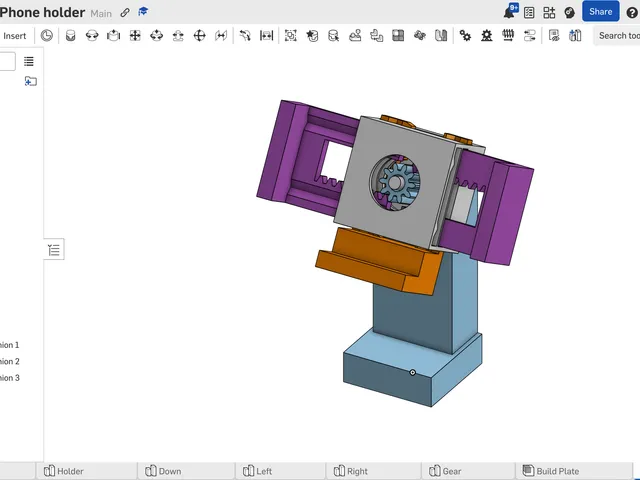640x480 pixels.
Task: Click the graduation cap icon
Action: point(143,12)
